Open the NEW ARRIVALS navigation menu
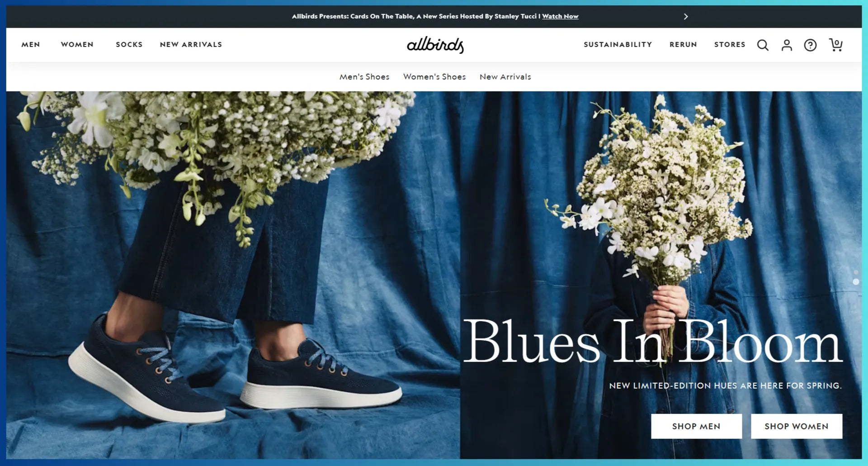868x466 pixels. point(191,44)
